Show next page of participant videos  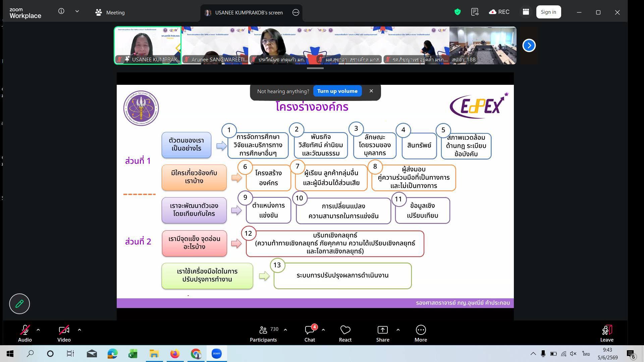pyautogui.click(x=529, y=45)
